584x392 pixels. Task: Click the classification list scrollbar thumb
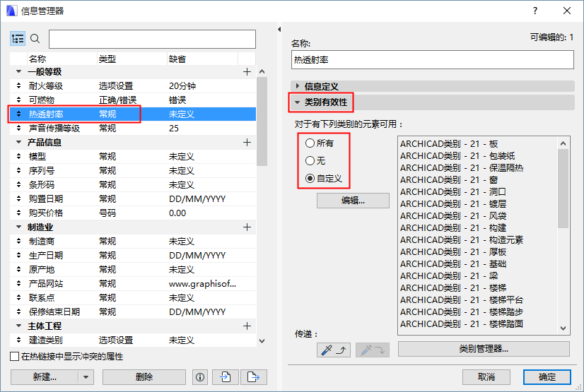563,188
